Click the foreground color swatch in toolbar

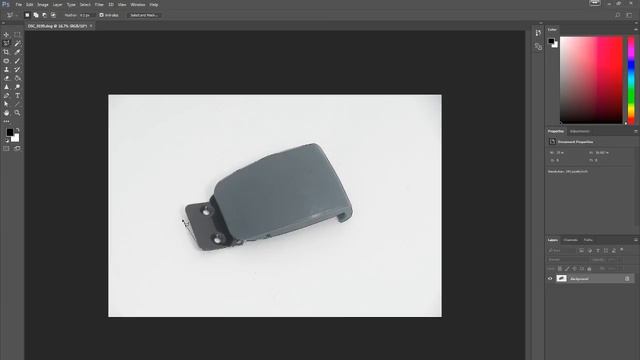(x=9, y=132)
